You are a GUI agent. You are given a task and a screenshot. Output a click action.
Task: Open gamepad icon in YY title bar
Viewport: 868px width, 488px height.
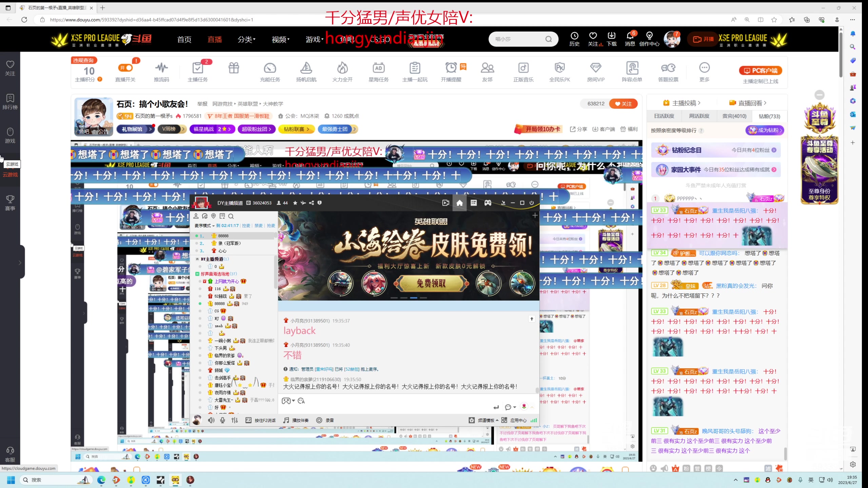pos(488,203)
